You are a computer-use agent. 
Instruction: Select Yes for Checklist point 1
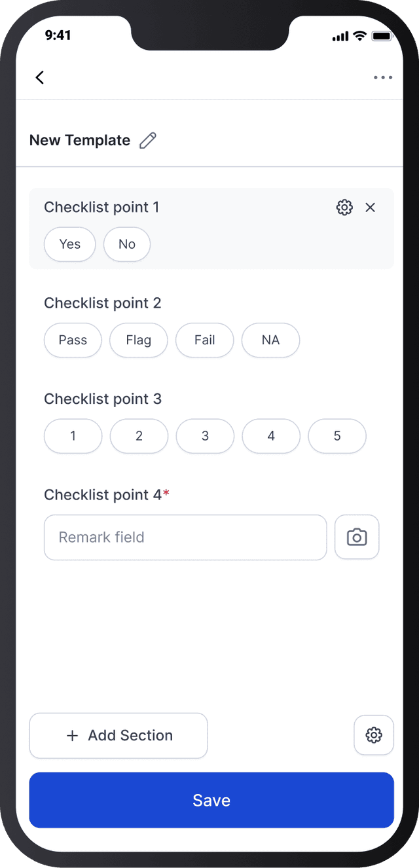(x=69, y=244)
